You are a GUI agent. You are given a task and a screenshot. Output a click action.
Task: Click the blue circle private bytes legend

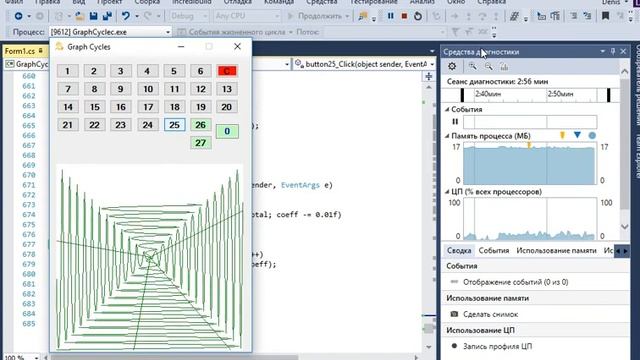click(592, 136)
